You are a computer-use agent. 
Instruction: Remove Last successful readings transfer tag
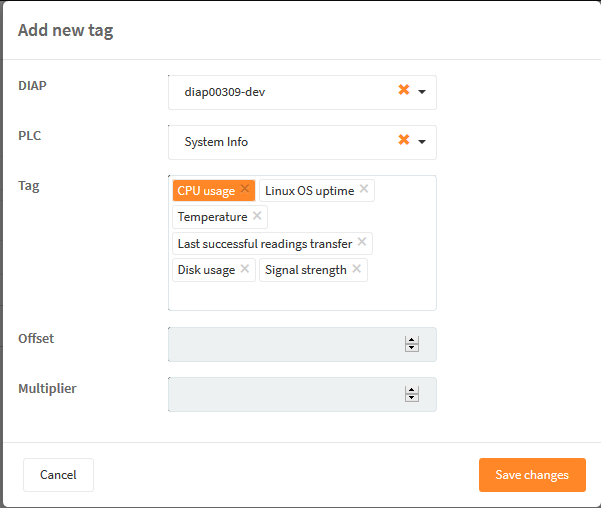click(x=362, y=242)
